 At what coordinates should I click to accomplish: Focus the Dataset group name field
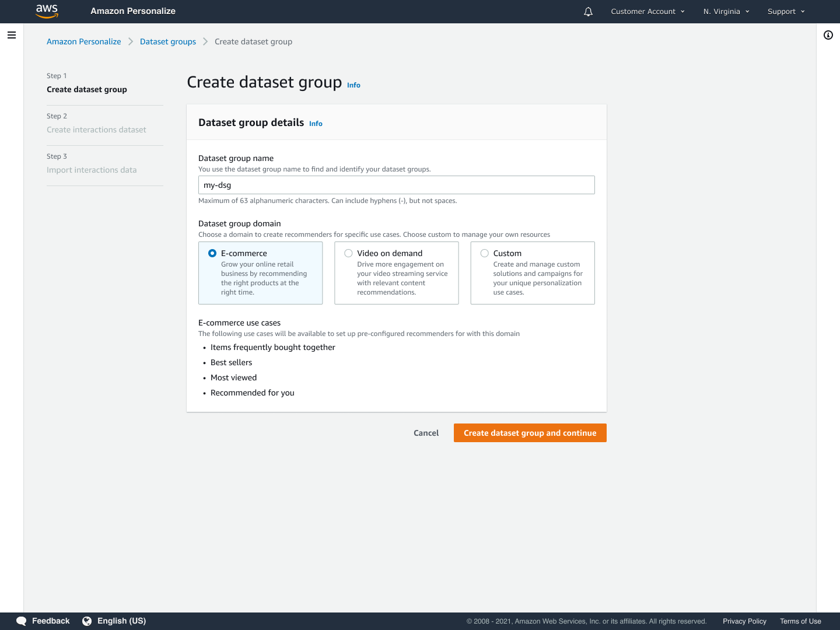(x=397, y=185)
